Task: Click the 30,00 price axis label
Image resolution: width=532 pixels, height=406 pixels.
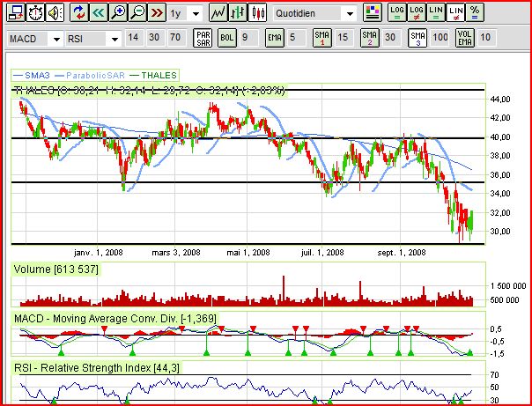Action: click(x=499, y=232)
